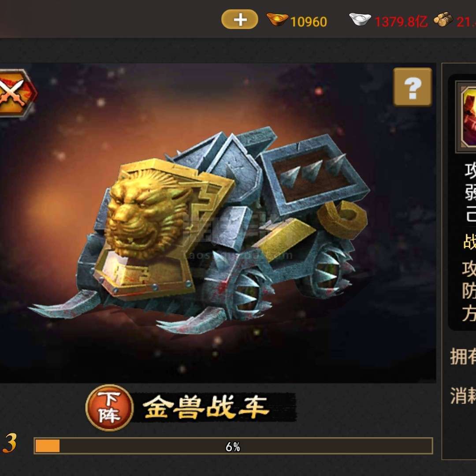The width and height of the screenshot is (476, 476).
Task: Tap the yellow 战 section heading
Action: tap(470, 242)
